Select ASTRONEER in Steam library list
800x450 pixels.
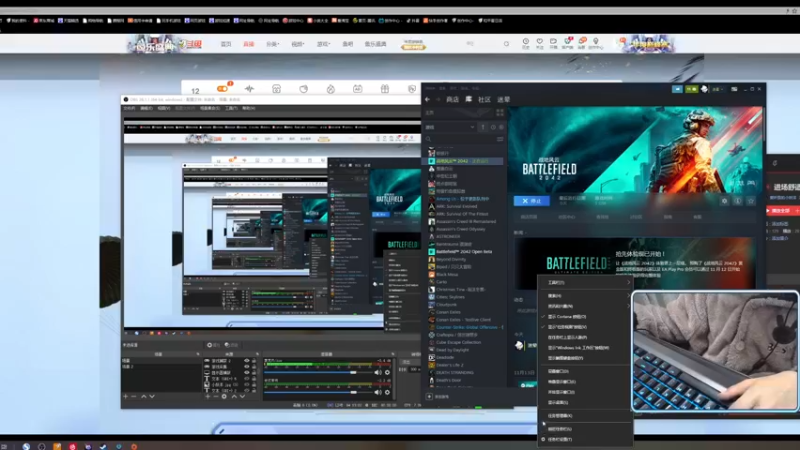pos(448,237)
